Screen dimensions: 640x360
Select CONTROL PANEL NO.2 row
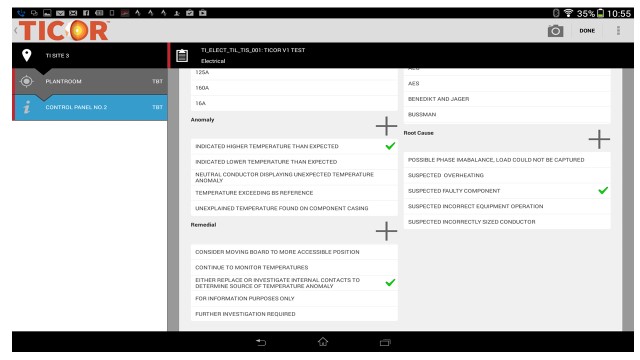pos(90,107)
